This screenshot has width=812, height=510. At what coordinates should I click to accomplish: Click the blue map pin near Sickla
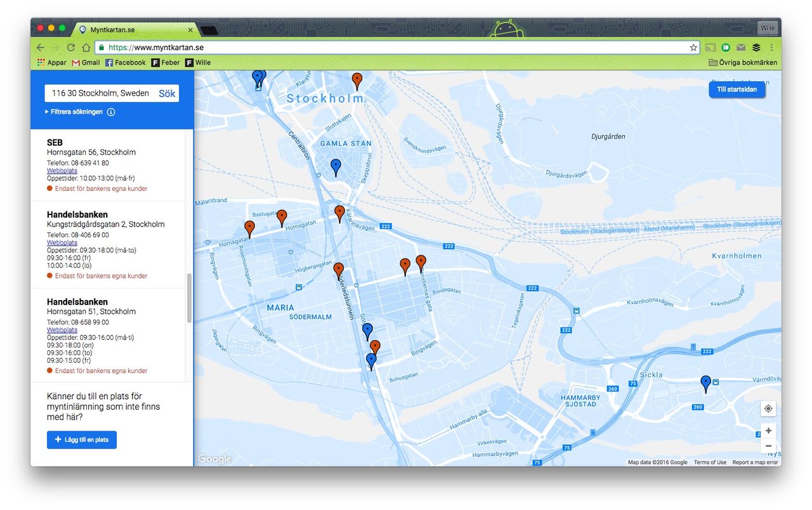705,383
